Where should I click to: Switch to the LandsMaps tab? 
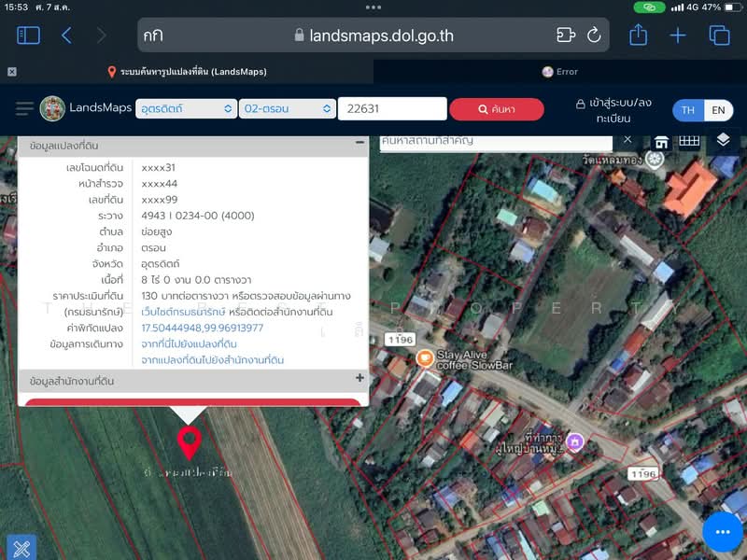pyautogui.click(x=187, y=72)
